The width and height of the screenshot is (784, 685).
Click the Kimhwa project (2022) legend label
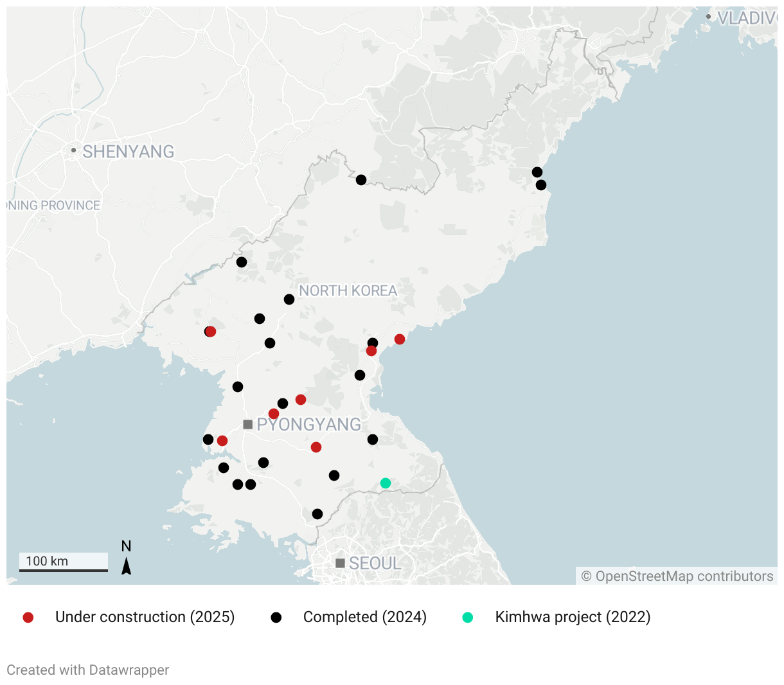573,617
